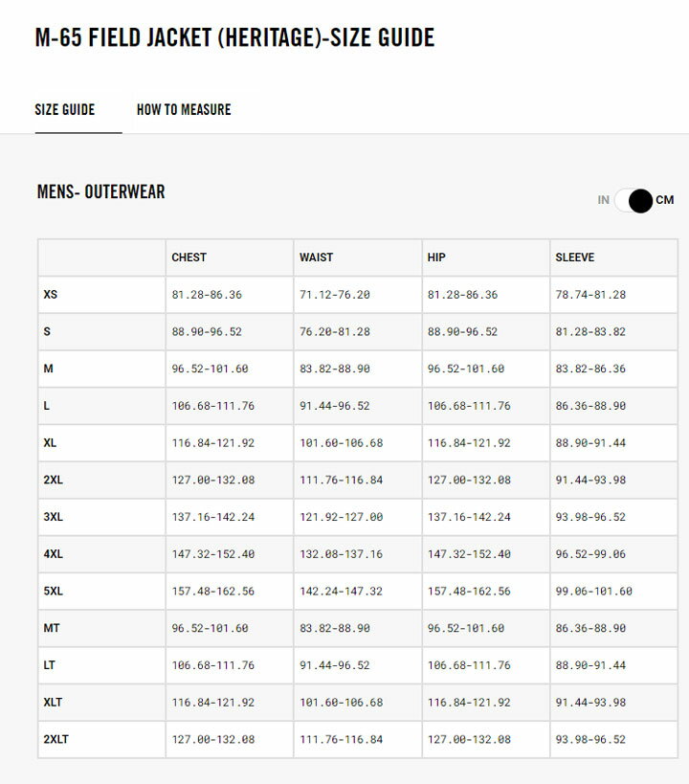The width and height of the screenshot is (689, 784).
Task: Click the sleeve measurement for size XLT
Action: point(590,703)
